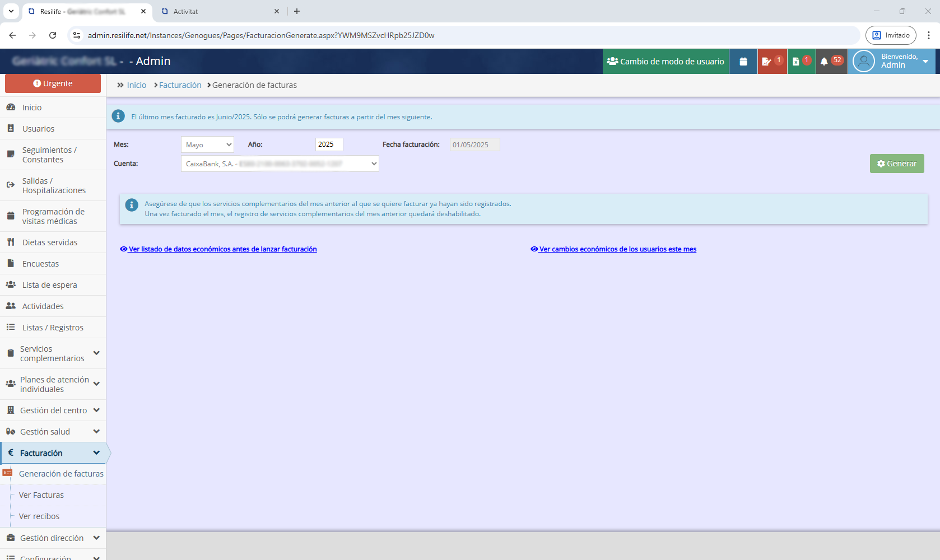Click the Año input field showing 2025

point(329,144)
